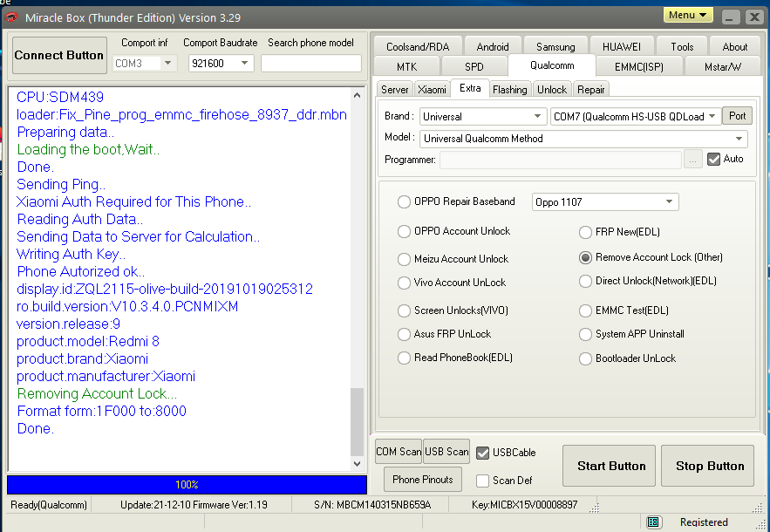Open the Brand Universal dropdown
This screenshot has width=770, height=532.
coord(483,116)
